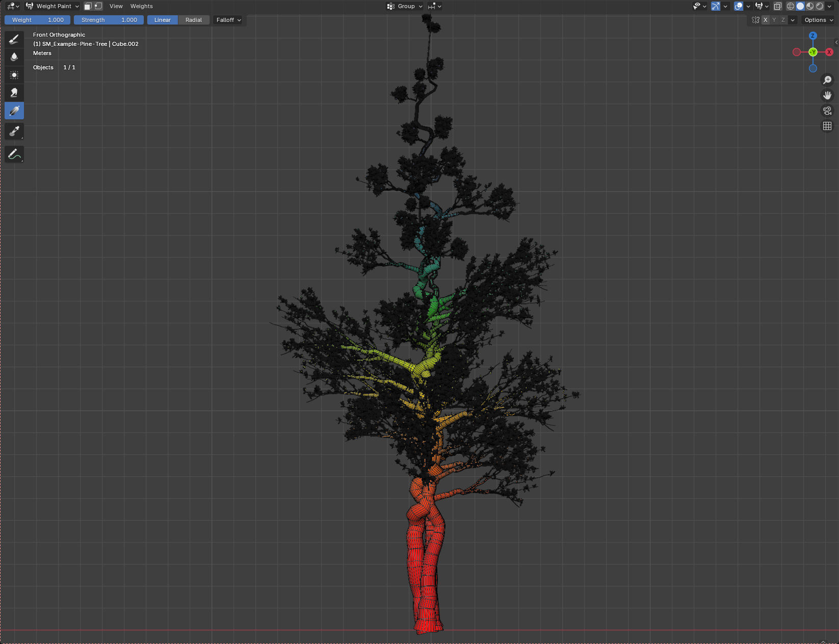Toggle the camera view icon
This screenshot has width=839, height=644.
coord(827,111)
